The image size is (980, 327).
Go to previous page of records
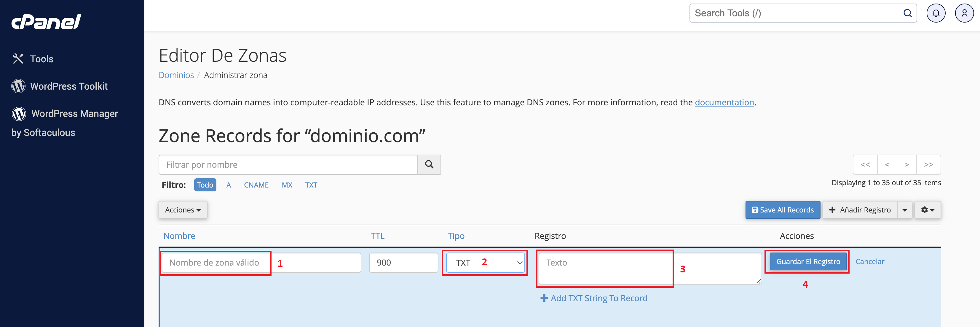click(x=887, y=165)
